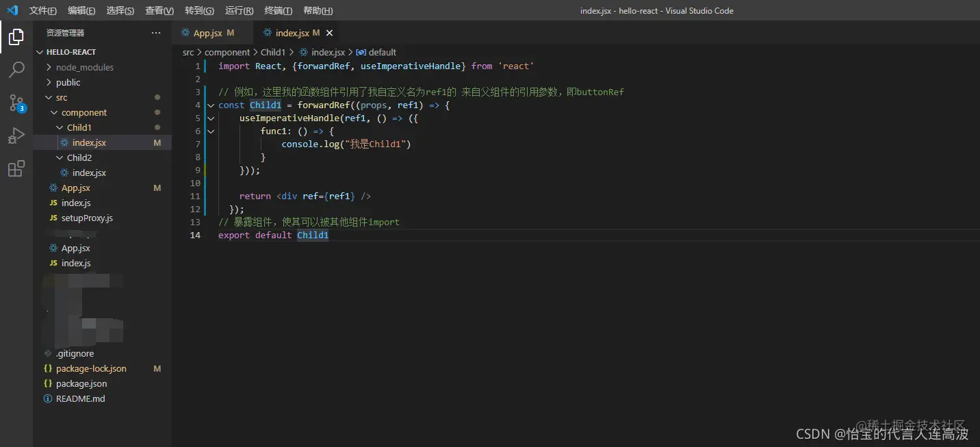Click the git icon of .gitignore
Viewport: 980px width, 447px height.
(x=48, y=353)
